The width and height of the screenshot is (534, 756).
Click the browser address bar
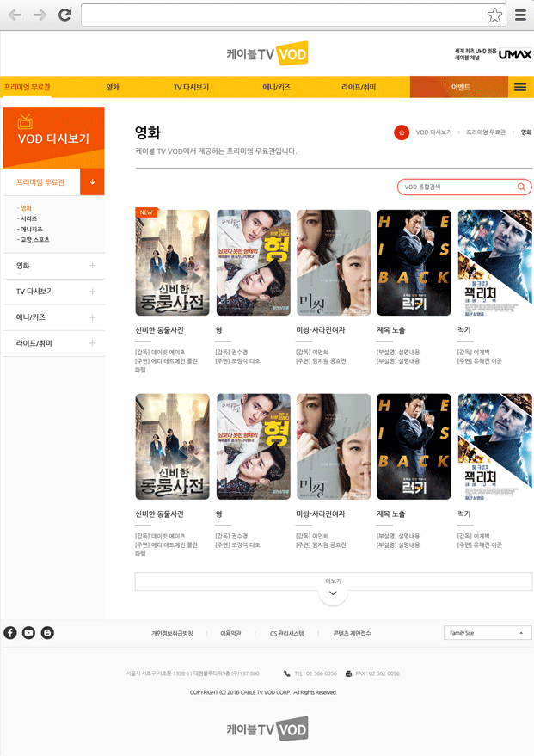tap(293, 15)
